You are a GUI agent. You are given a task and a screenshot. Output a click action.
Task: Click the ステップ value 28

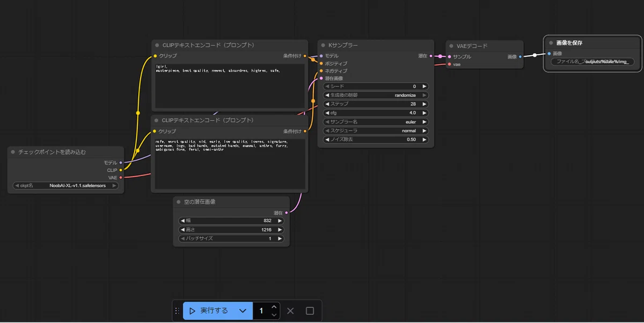coord(413,104)
